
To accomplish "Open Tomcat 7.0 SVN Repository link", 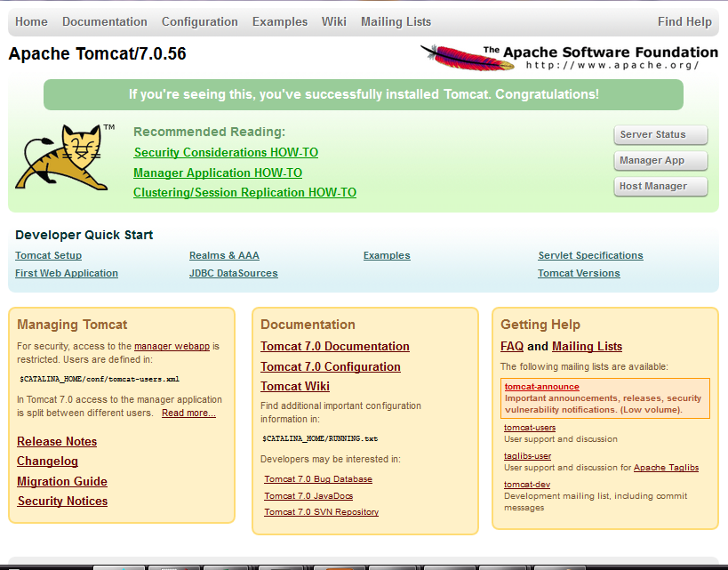I will click(x=321, y=511).
